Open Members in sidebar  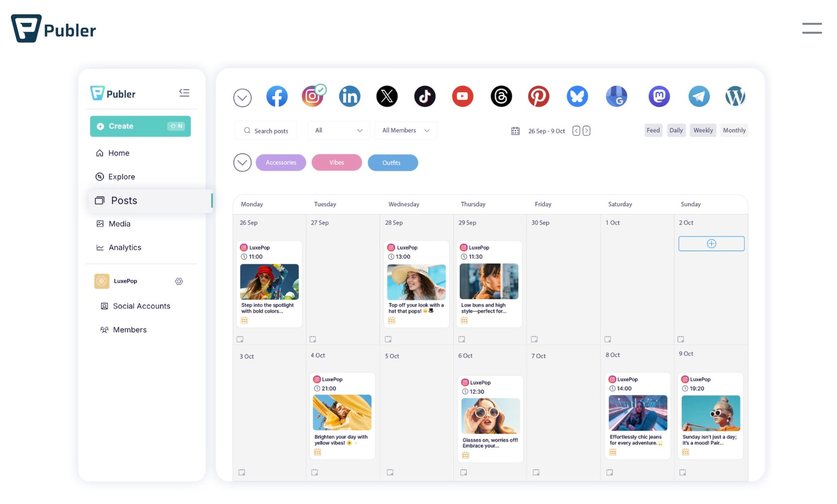pos(124,330)
